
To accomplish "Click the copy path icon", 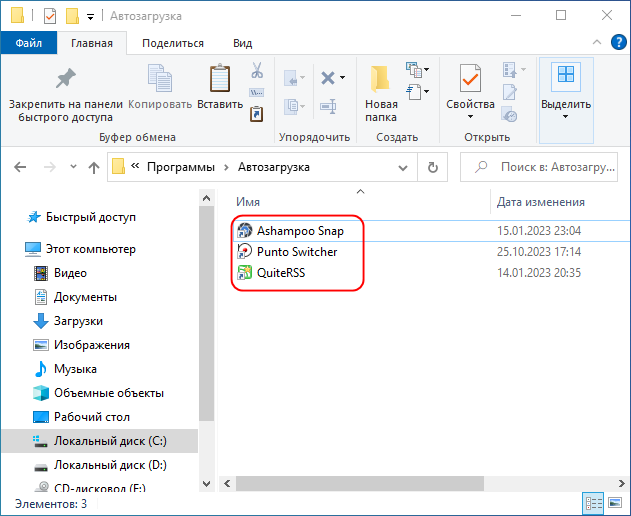I will (257, 93).
